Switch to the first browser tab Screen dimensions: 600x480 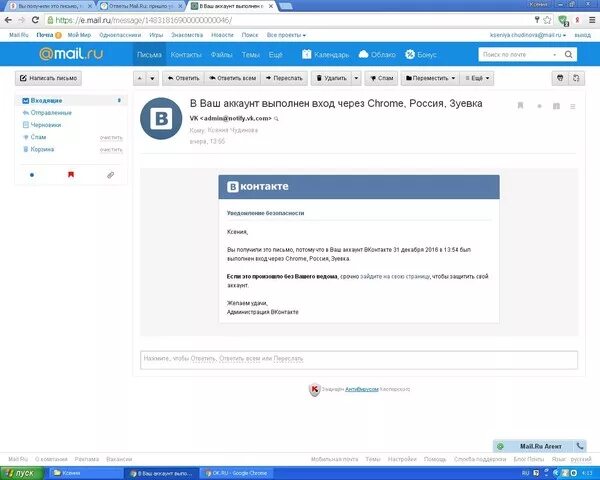point(51,6)
